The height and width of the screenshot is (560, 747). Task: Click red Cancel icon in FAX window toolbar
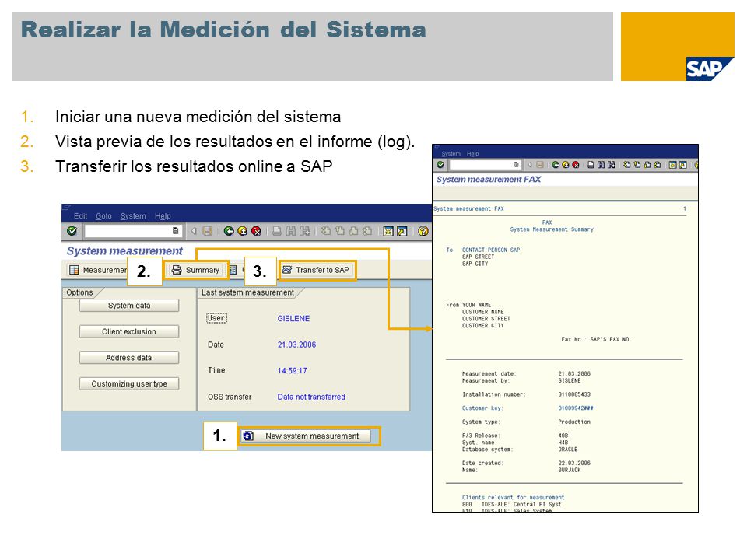click(576, 165)
